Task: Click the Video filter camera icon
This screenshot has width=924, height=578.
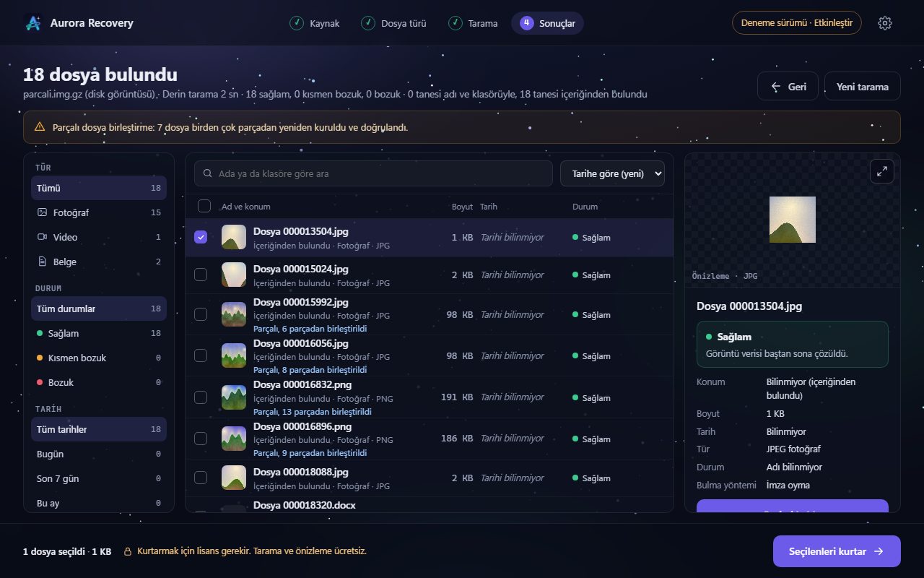Action: [x=42, y=237]
